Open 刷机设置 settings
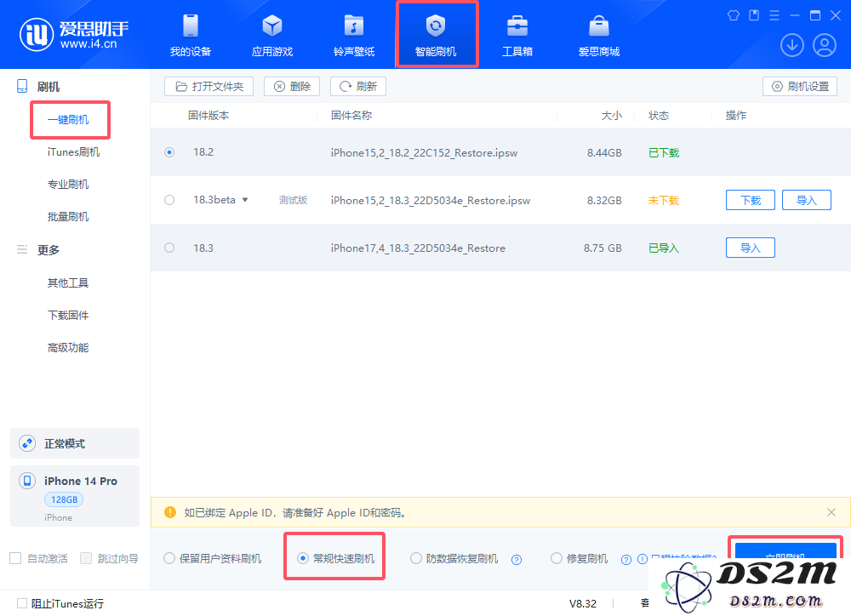 tap(800, 86)
